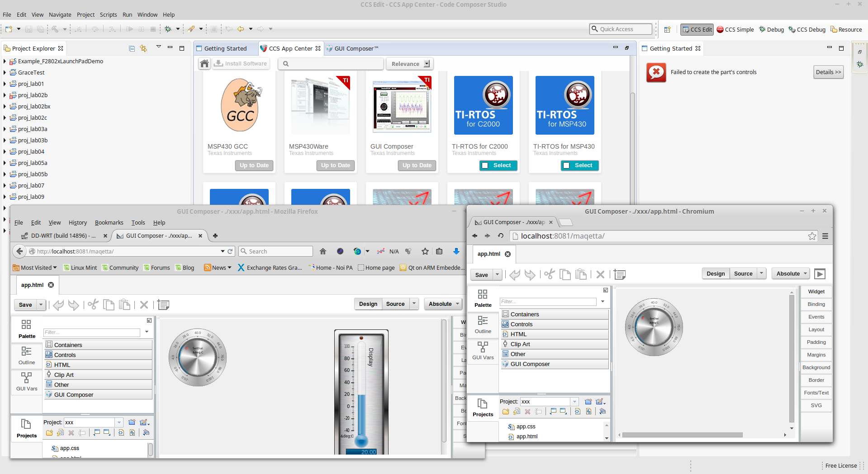Click the round dial knob in the Chromium canvas
The width and height of the screenshot is (868, 474).
tap(654, 327)
